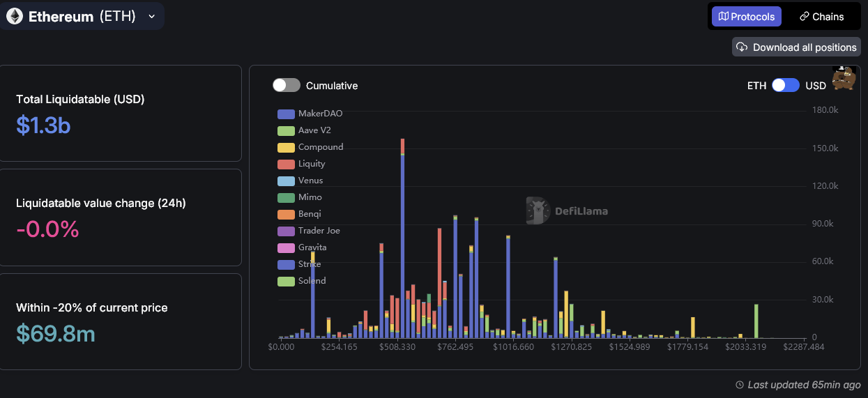
Task: Click the cloud download icon
Action: [x=743, y=47]
